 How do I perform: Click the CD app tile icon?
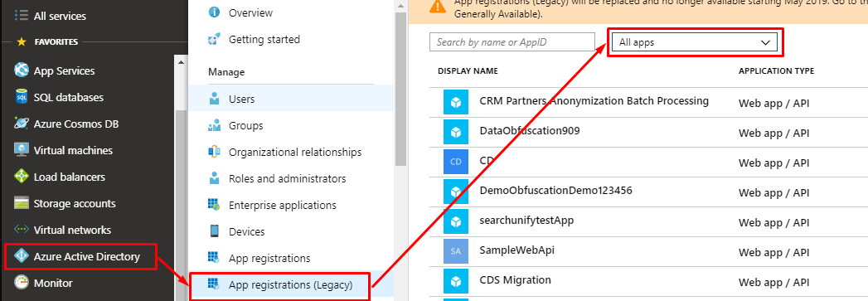(456, 162)
